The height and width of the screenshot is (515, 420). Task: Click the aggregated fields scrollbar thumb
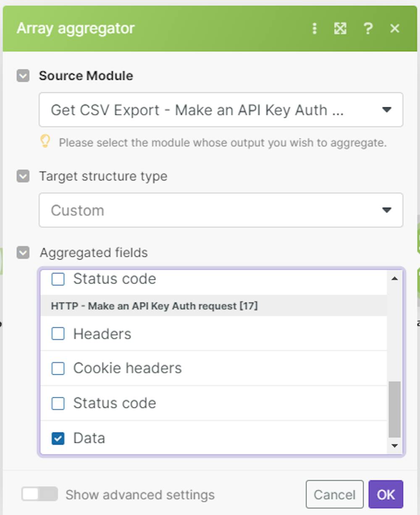click(x=394, y=409)
